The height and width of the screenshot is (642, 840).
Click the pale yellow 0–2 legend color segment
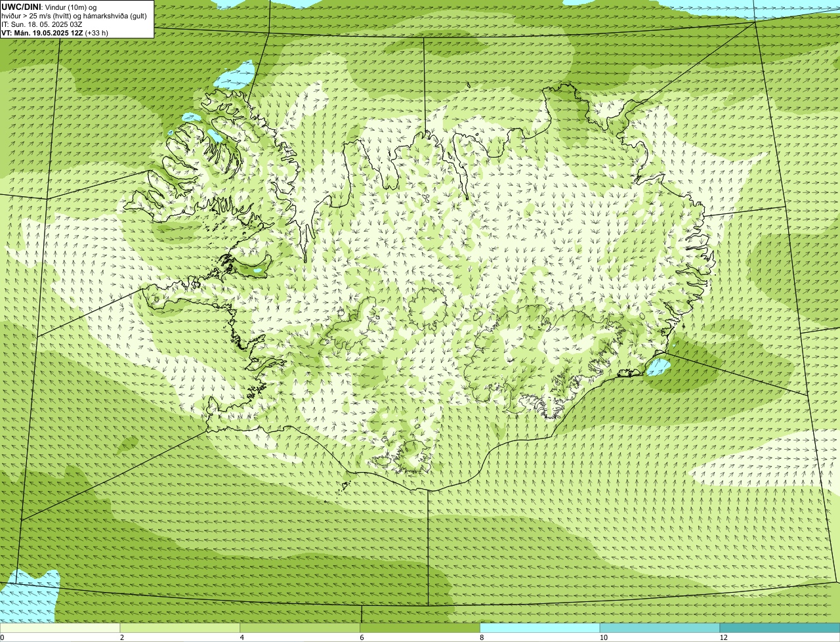click(x=60, y=628)
